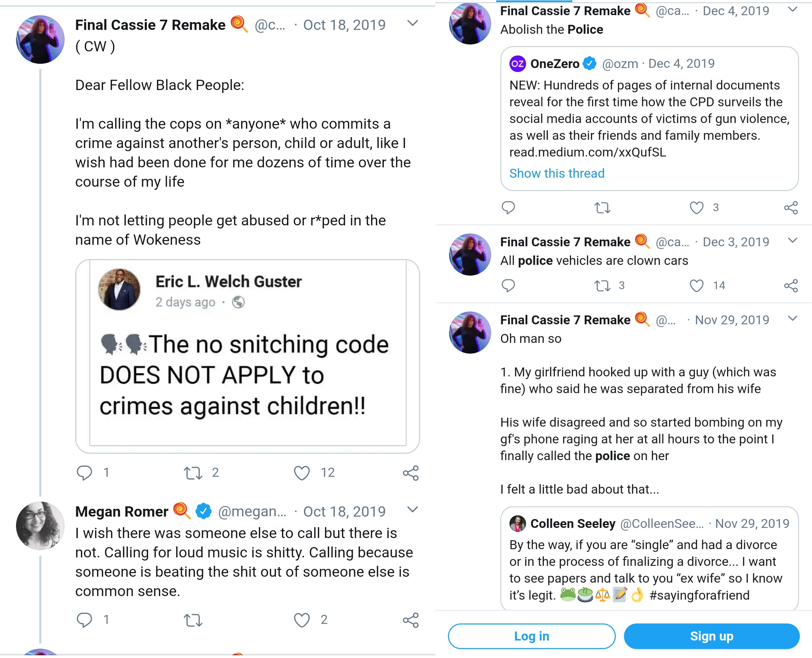
Task: Reply to the Oct 18 Dear Fellow Black People tweet
Action: (84, 473)
